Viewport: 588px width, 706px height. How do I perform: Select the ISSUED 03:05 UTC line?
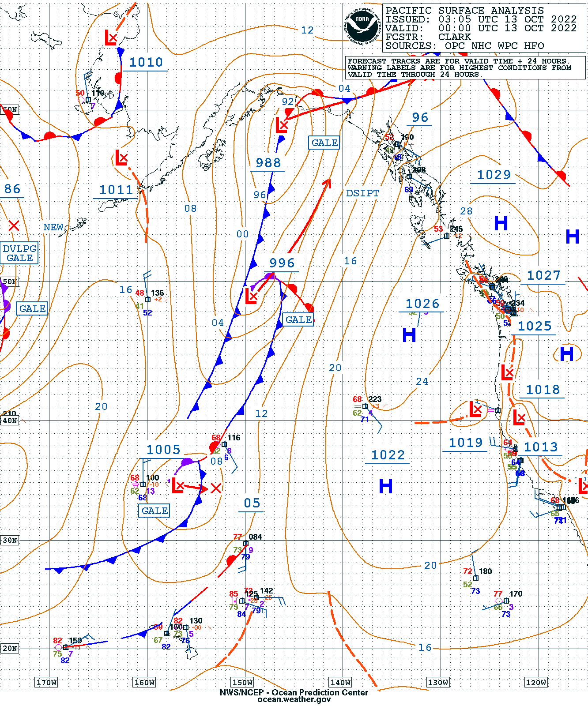point(481,19)
